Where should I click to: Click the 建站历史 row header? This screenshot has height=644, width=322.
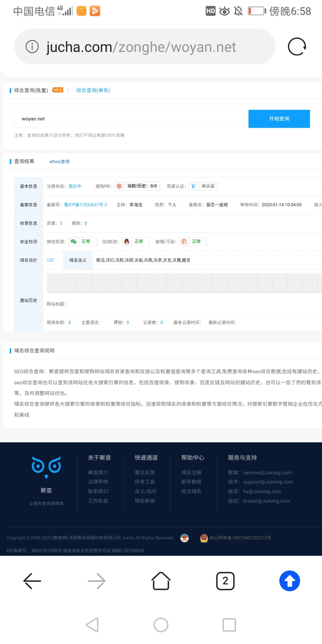29,300
